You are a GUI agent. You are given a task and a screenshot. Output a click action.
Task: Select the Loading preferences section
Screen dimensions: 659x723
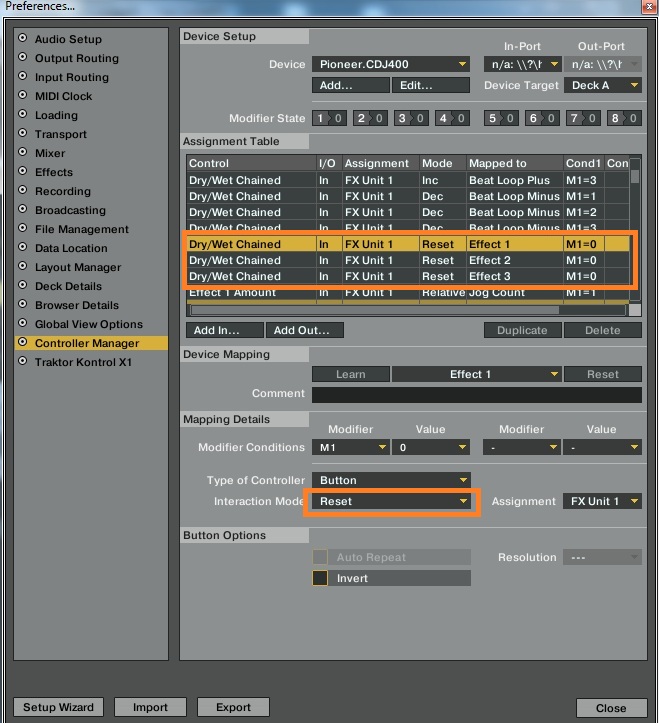56,115
